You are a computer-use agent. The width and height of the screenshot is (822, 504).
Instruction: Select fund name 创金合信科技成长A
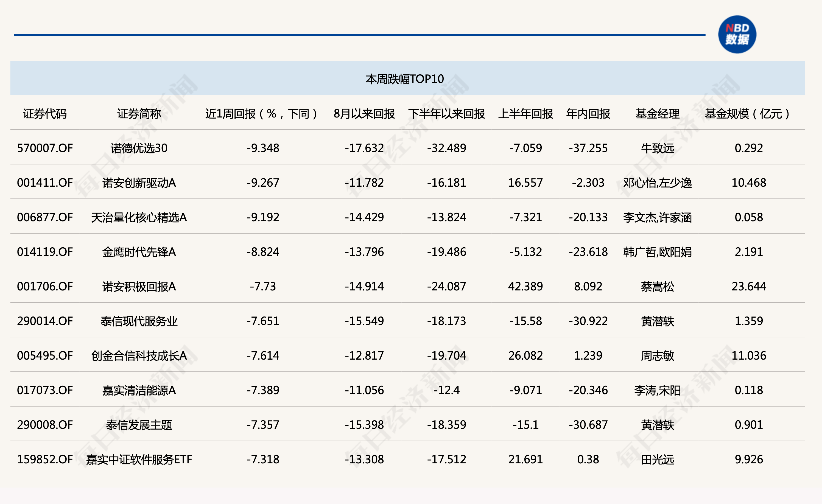point(139,355)
